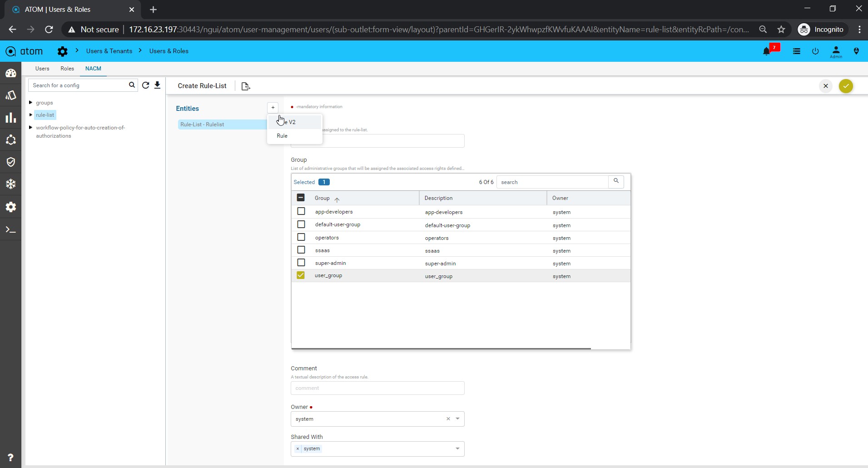Click the location pin icon in header
The width and height of the screenshot is (868, 468).
pos(856,51)
